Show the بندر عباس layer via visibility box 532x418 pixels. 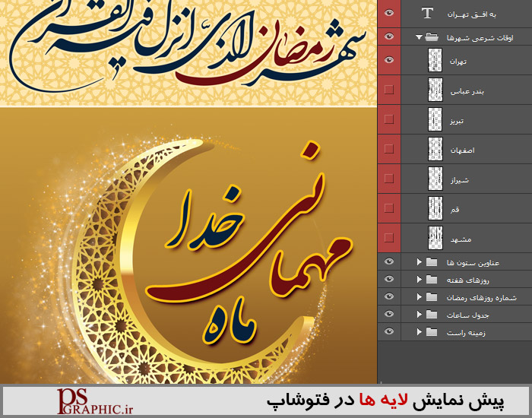coord(389,90)
